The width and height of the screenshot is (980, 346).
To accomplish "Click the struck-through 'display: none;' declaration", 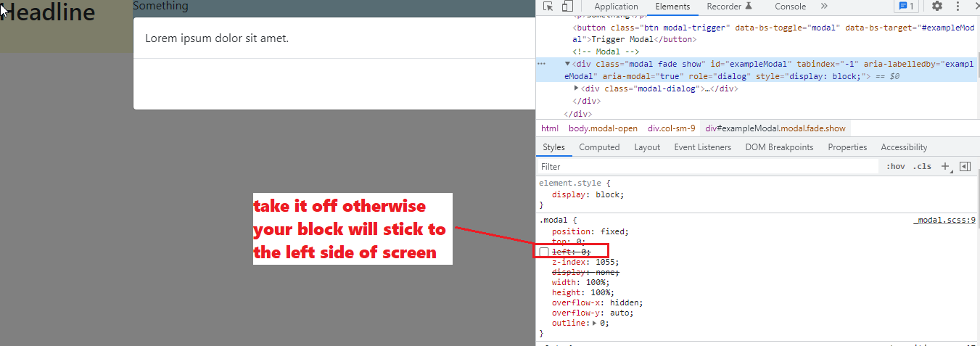I will tap(585, 272).
